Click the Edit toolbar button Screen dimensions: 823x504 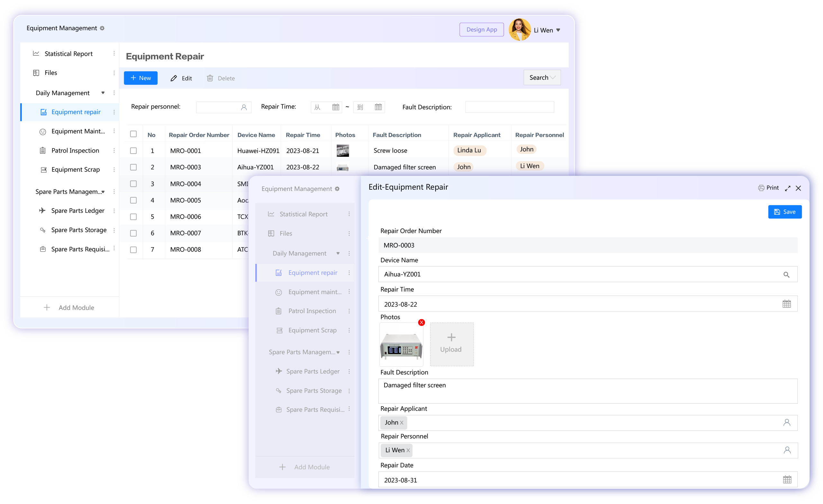coord(181,78)
